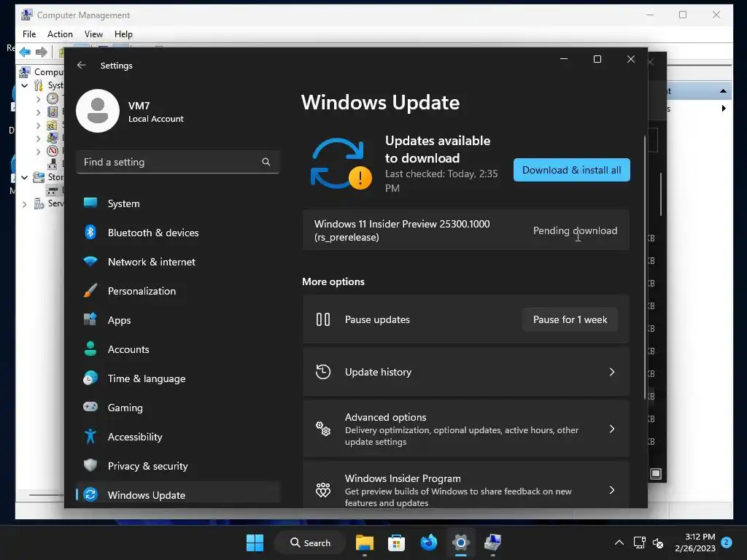Click Forward arrow in Computer Management toolbar

click(x=42, y=52)
